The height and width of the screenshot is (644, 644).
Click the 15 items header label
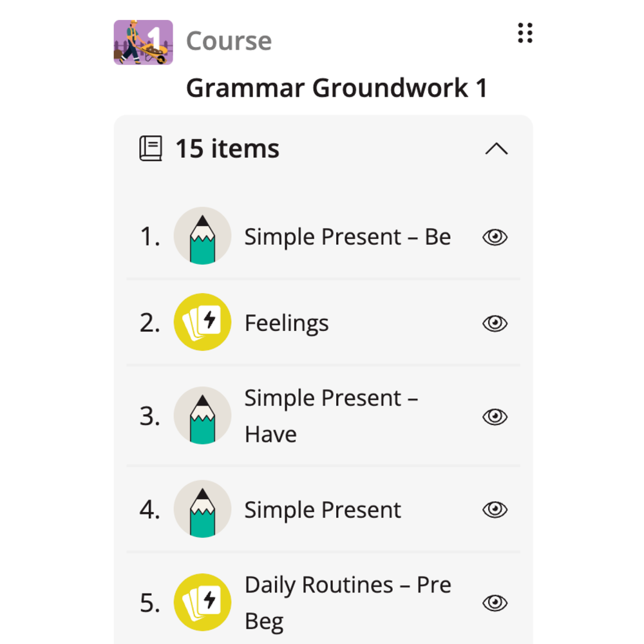click(x=227, y=148)
